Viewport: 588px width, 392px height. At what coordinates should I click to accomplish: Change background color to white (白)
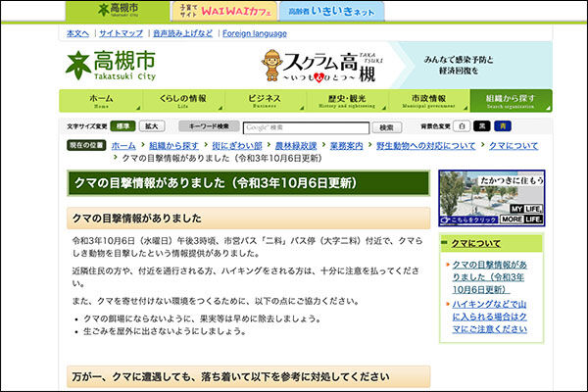pyautogui.click(x=462, y=126)
